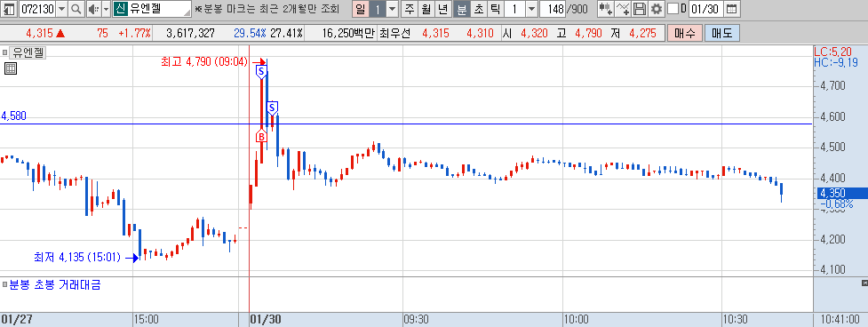The image size is (868, 327).
Task: Select the minute 분 chart period
Action: tap(461, 9)
